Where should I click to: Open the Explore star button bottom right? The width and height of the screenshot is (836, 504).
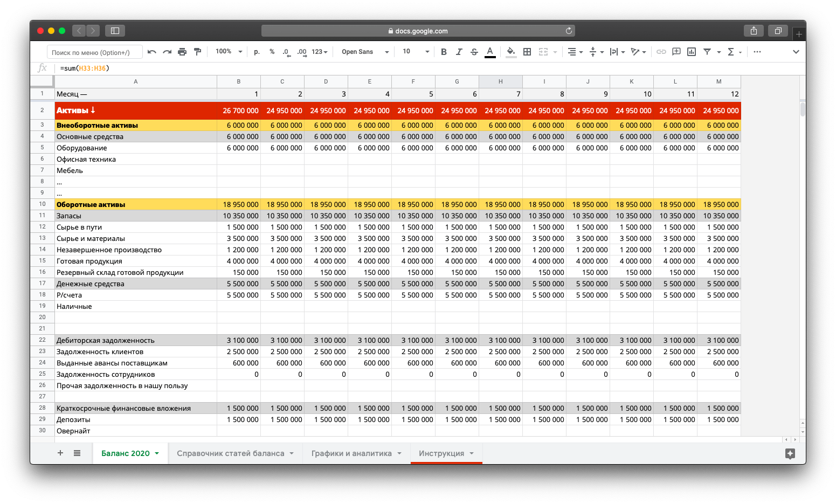click(x=790, y=453)
